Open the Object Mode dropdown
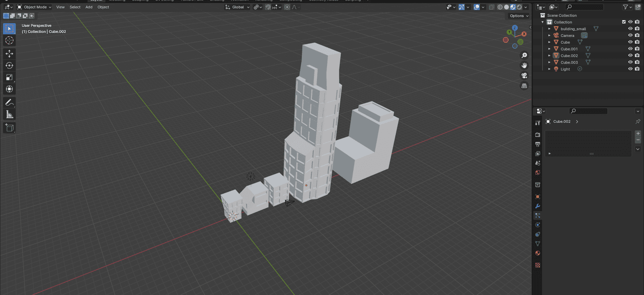This screenshot has height=295, width=644. coord(34,7)
